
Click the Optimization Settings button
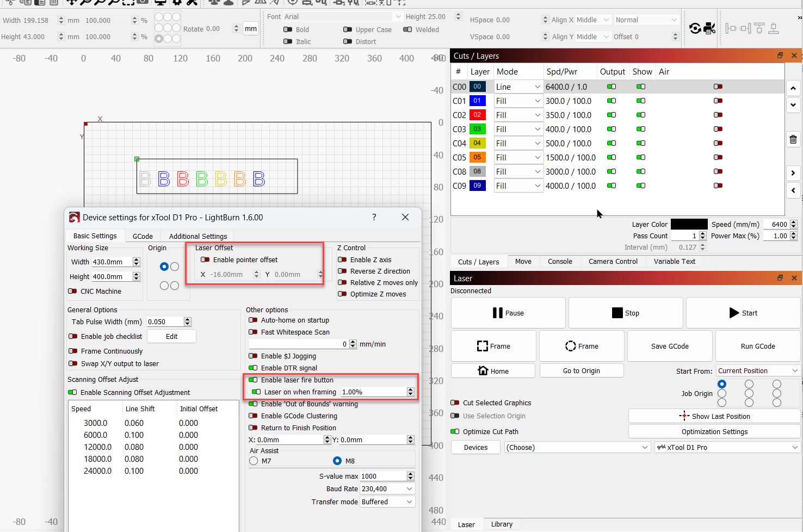(x=714, y=431)
